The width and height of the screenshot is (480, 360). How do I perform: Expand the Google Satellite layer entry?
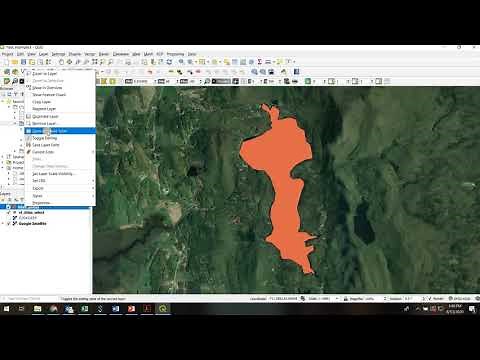3,223
